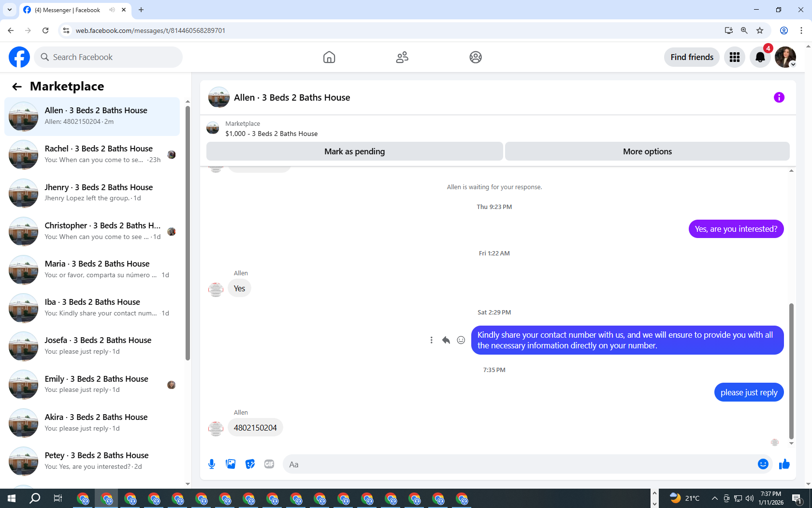Open the Josefa conversation

tap(92, 346)
